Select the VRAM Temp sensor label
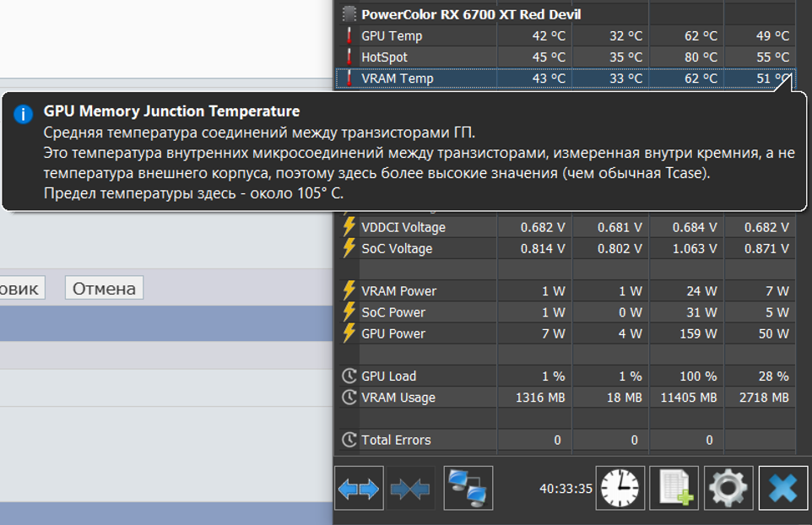 pos(397,78)
